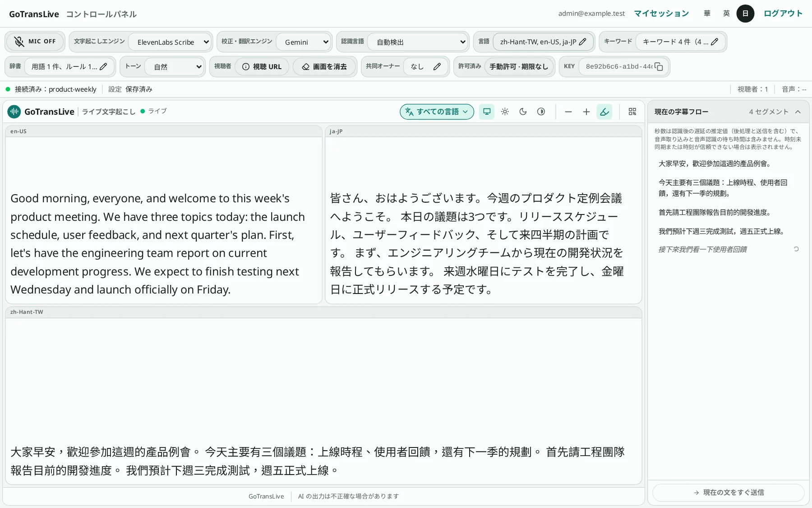Click the 視聴 URL button
This screenshot has height=508, width=812.
(262, 66)
